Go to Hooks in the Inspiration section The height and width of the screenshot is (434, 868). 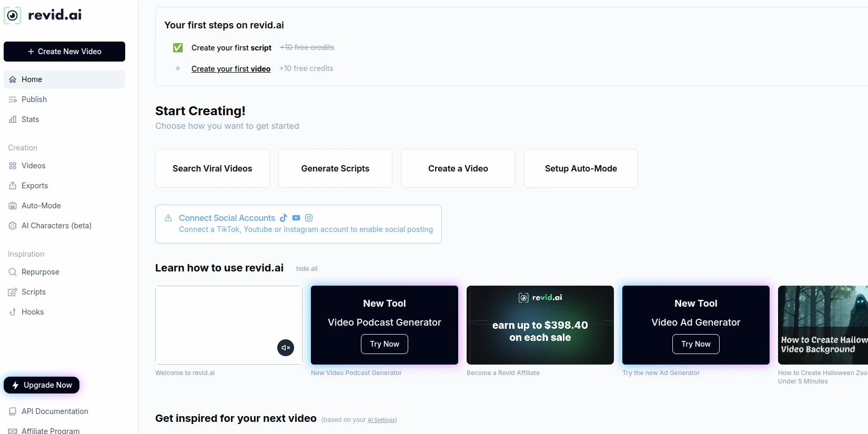tap(33, 312)
